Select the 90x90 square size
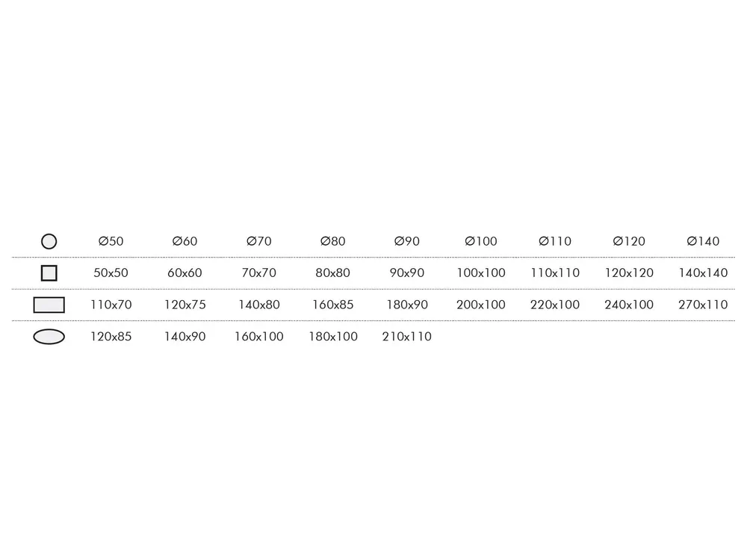Screen dimensions: 747x560 click(406, 273)
